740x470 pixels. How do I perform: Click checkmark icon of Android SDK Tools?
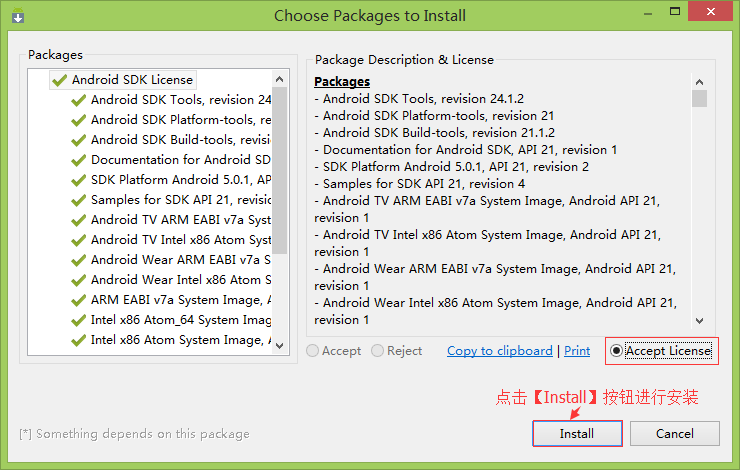(x=78, y=101)
